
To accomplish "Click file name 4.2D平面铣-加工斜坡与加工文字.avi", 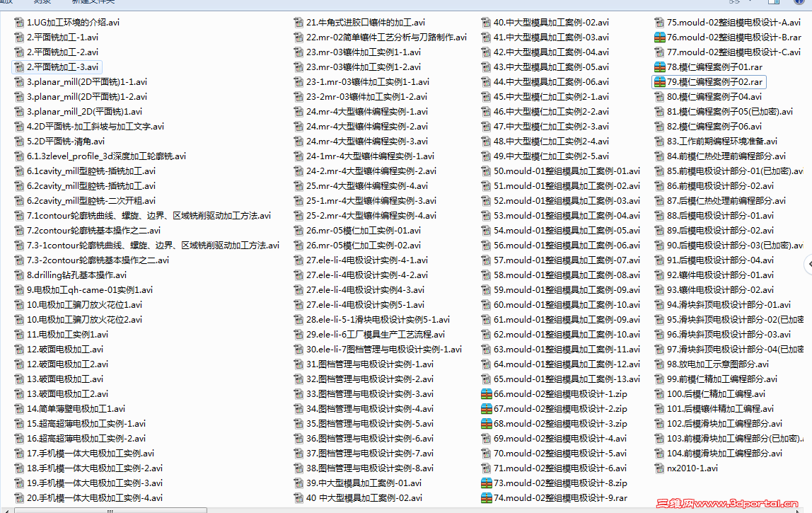I will coord(95,127).
